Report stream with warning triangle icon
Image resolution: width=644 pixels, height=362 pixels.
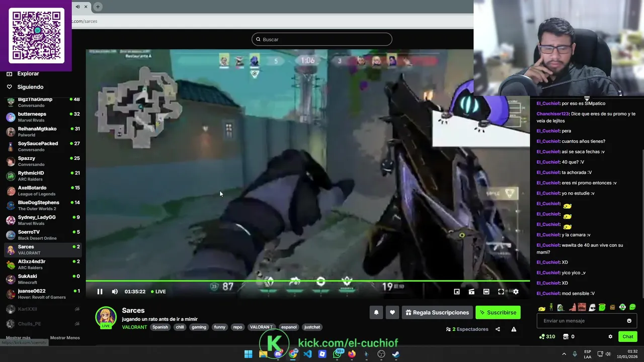[514, 329]
